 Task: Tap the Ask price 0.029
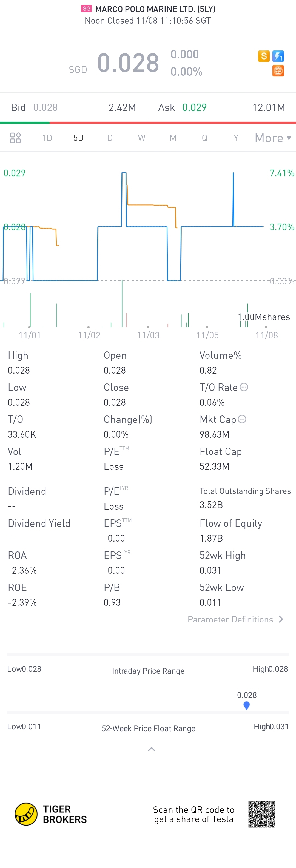194,107
